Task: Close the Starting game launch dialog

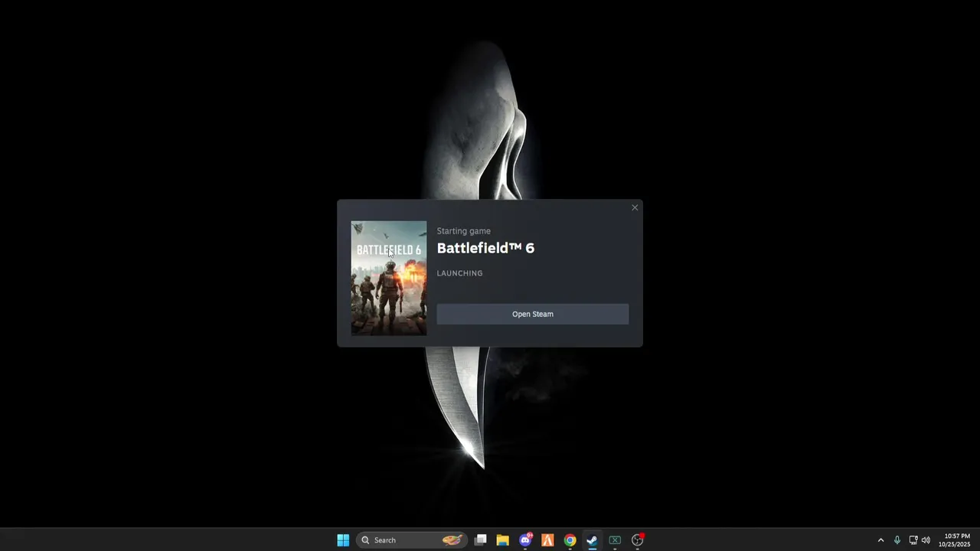Action: click(635, 207)
